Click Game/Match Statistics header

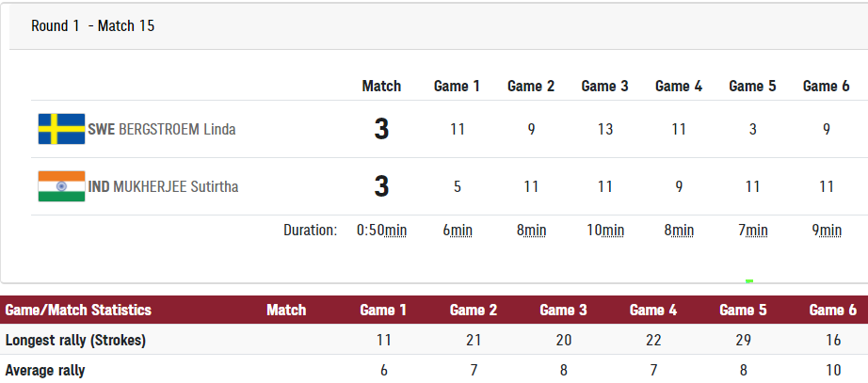click(78, 310)
